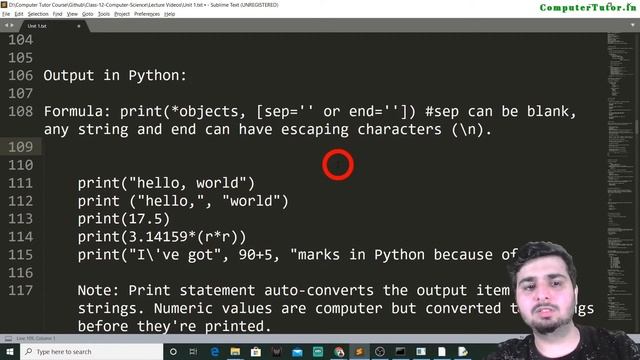Open the Project menu
Image resolution: width=640 pixels, height=360 pixels.
[x=122, y=14]
